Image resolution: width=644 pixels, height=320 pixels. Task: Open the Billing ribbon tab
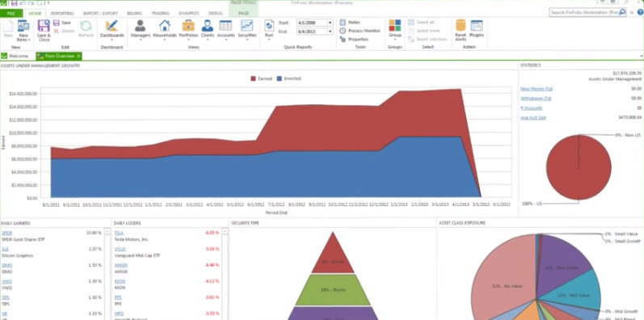coord(134,13)
